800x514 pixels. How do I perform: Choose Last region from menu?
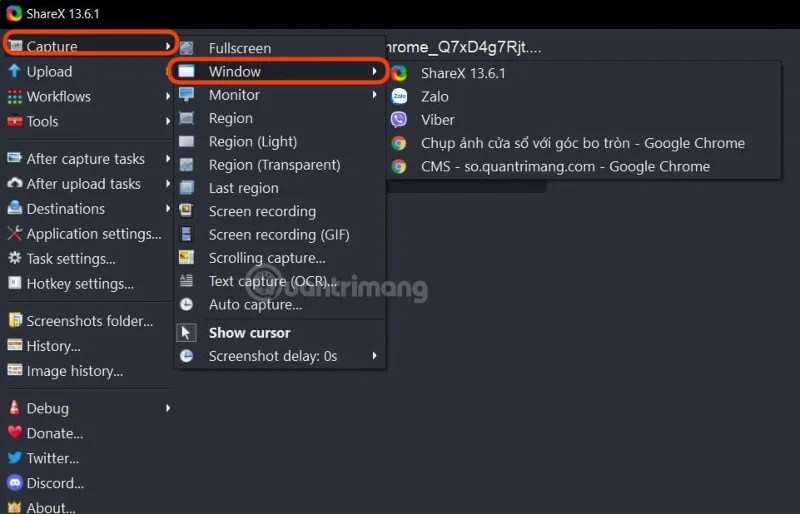[279, 188]
